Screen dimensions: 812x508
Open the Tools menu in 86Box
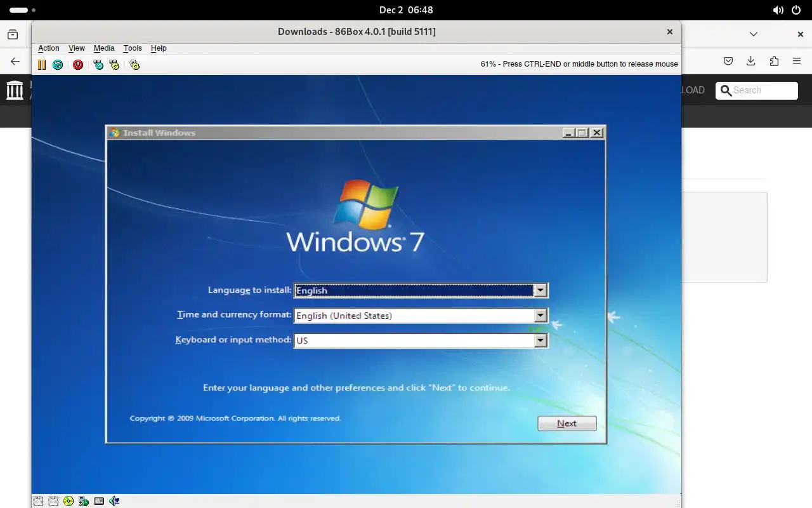(x=133, y=48)
